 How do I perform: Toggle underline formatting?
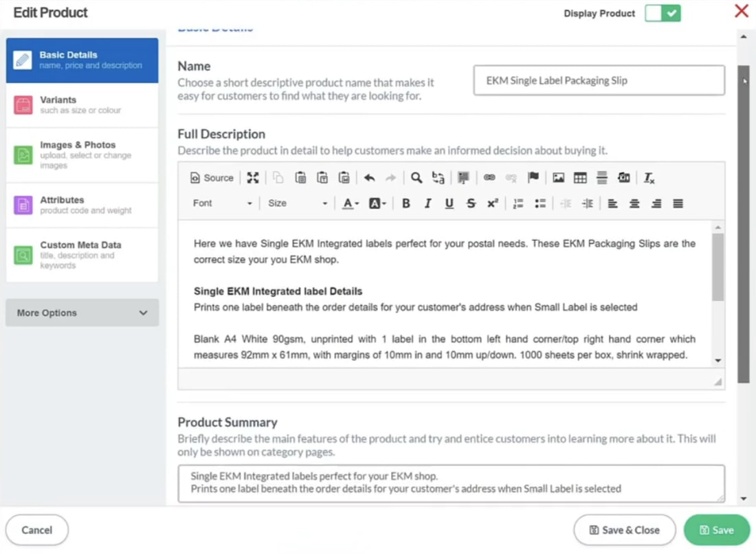tap(449, 203)
